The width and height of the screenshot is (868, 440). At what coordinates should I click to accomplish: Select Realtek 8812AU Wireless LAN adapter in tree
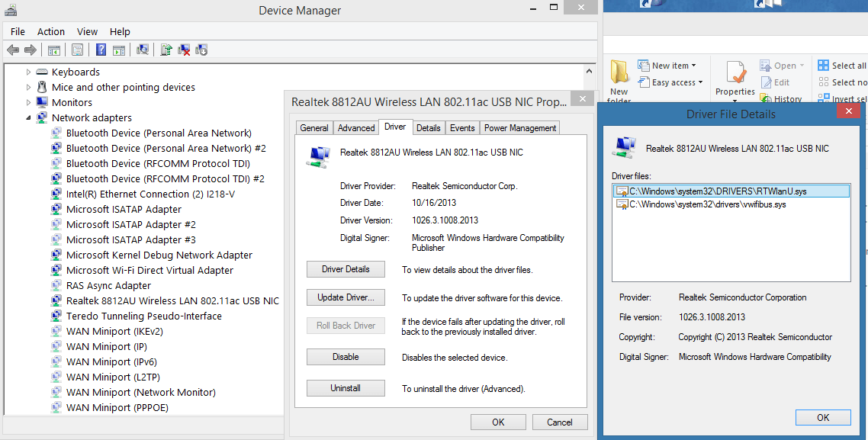(172, 301)
